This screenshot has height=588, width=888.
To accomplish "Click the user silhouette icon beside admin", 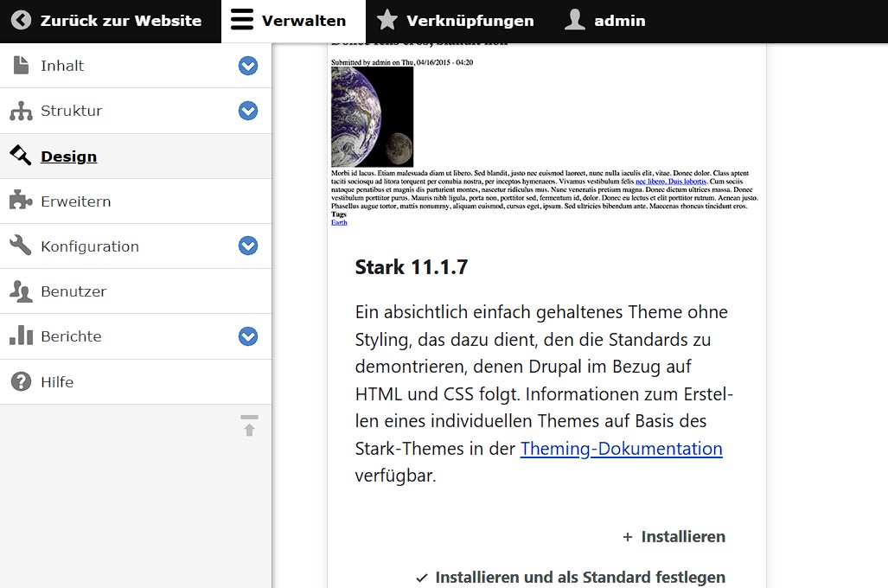I will [x=574, y=20].
